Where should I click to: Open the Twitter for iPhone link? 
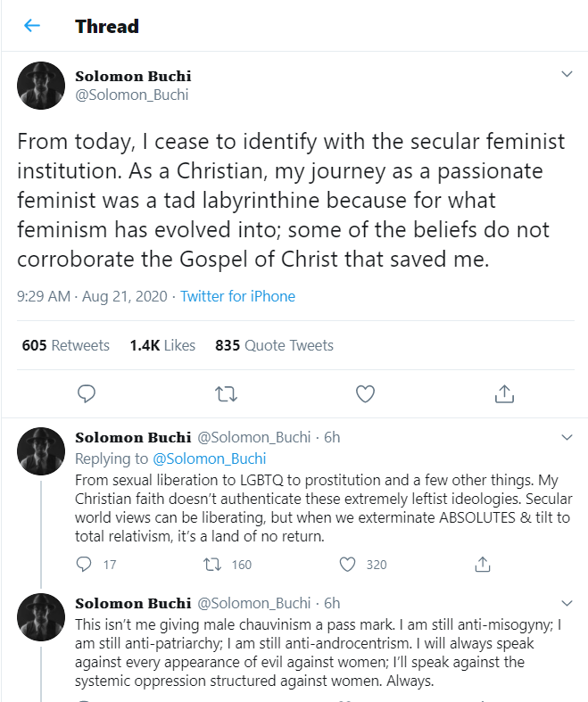pos(237,296)
